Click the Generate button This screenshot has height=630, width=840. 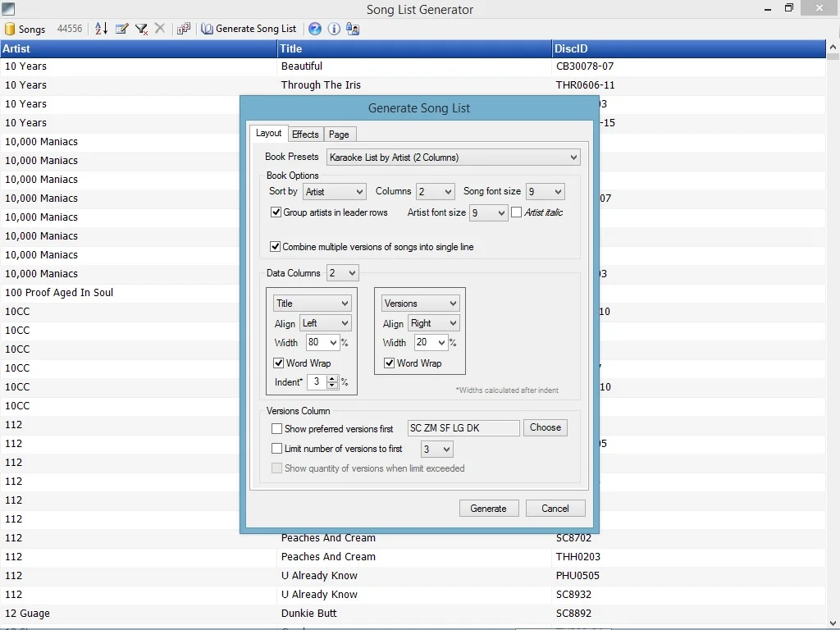[x=489, y=509]
